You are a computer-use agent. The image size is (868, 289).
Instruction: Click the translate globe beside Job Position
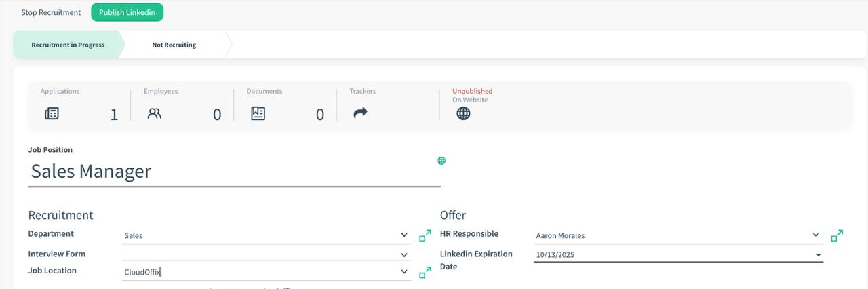tap(441, 161)
